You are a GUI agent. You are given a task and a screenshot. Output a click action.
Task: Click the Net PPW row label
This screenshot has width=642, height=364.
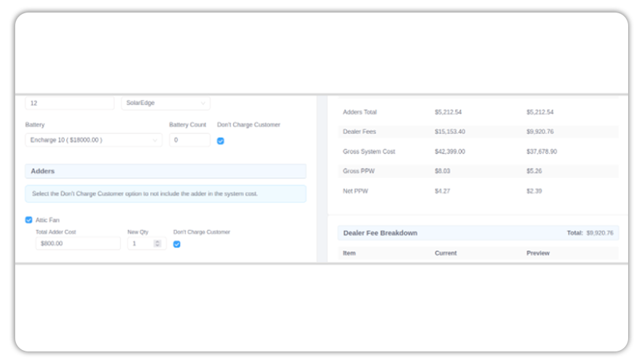click(355, 191)
